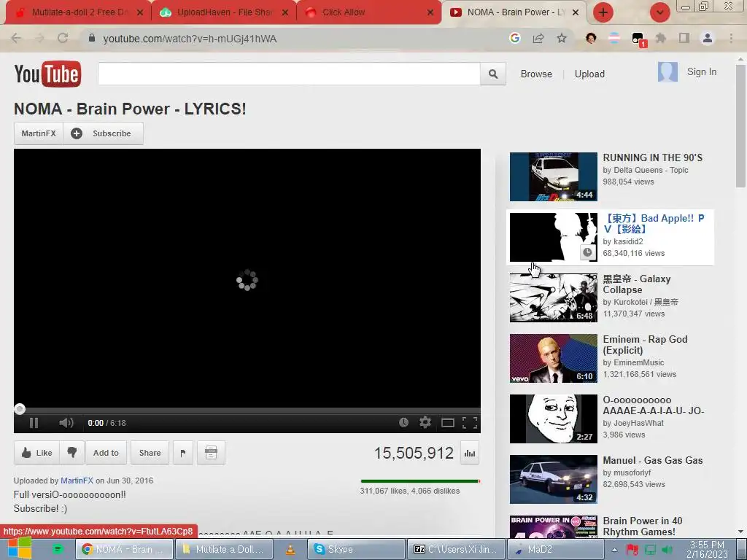Open the Windows Start button
Image resolution: width=747 pixels, height=560 pixels.
pos(19,548)
